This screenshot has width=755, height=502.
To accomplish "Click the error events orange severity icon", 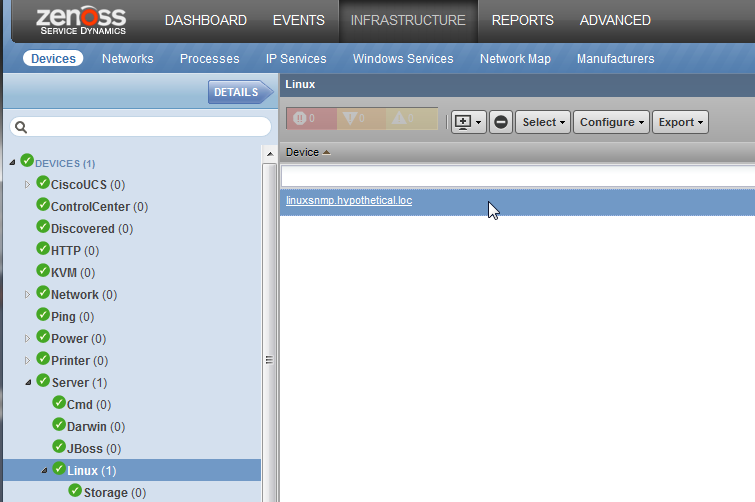I will coord(350,118).
